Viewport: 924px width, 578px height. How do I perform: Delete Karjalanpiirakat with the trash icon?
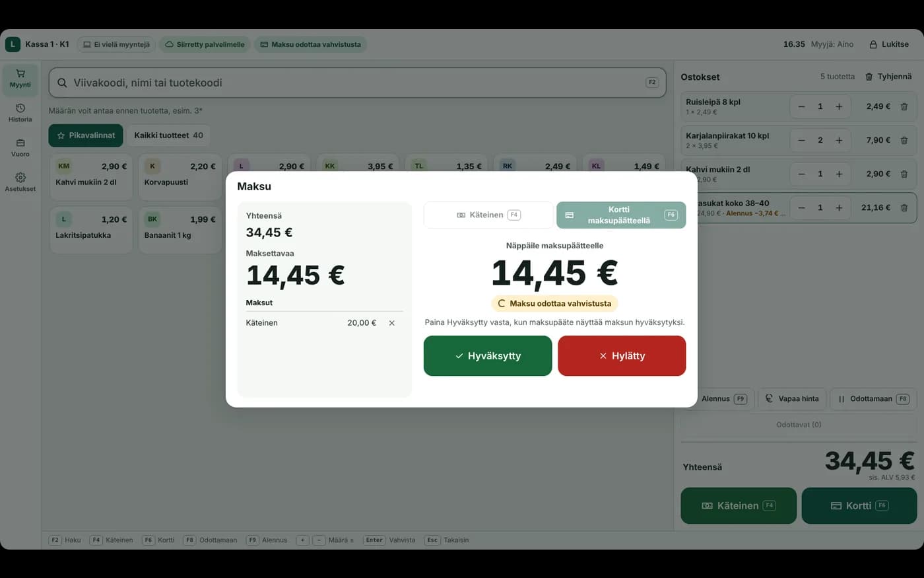(904, 140)
